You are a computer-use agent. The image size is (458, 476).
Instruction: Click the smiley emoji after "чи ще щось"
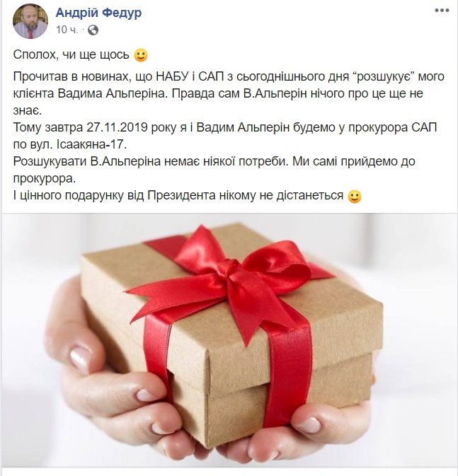coord(141,55)
